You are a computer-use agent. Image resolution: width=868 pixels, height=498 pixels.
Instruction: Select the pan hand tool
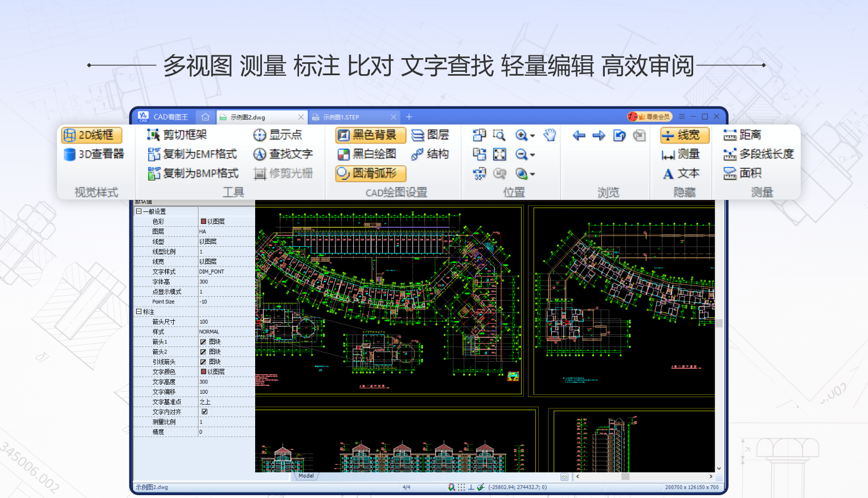[x=549, y=135]
